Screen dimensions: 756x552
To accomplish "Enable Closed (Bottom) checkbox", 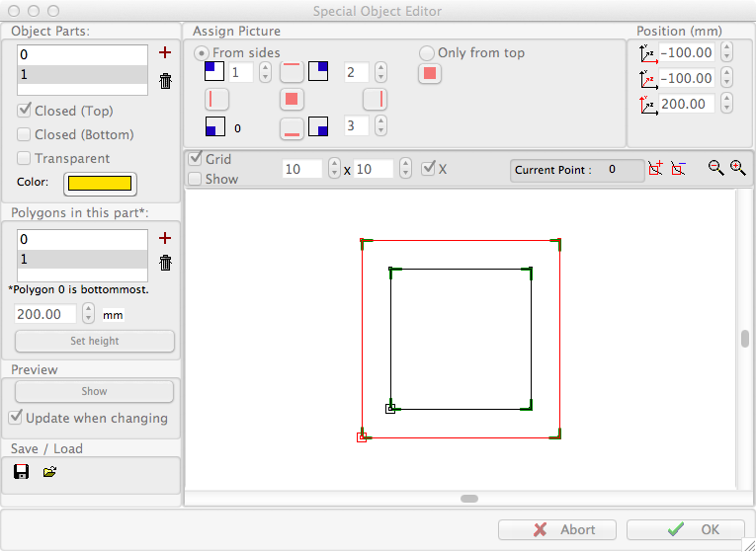I will coord(24,134).
